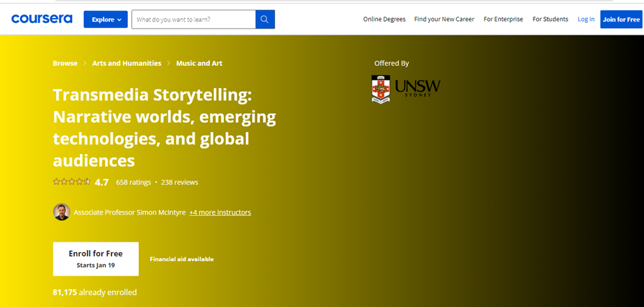Select the Arts and Humanities breadcrumb

pyautogui.click(x=126, y=63)
